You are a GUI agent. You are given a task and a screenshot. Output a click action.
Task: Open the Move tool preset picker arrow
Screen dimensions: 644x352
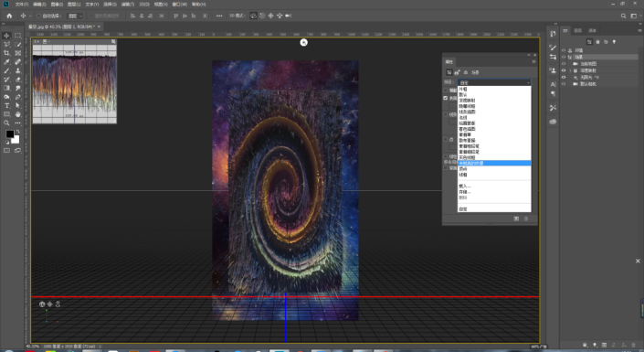[x=30, y=16]
